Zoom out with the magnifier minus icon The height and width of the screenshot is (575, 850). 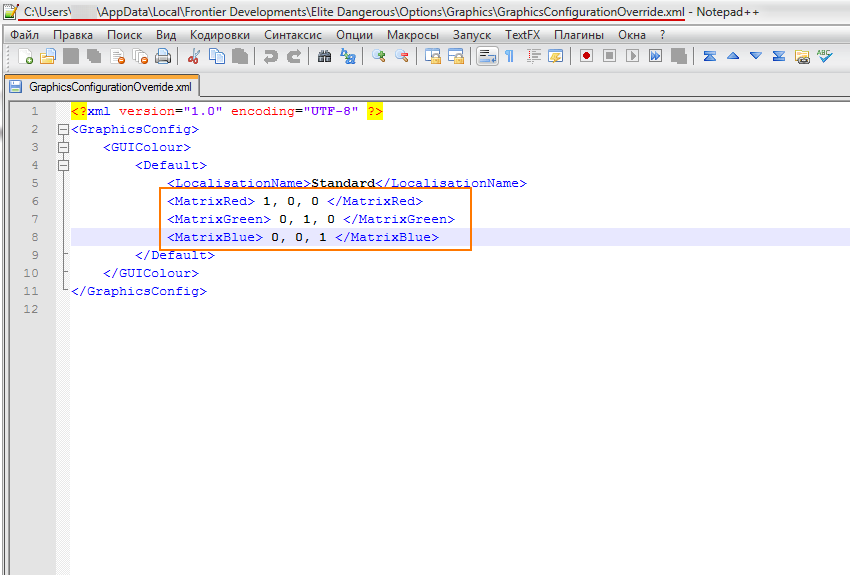(x=402, y=56)
